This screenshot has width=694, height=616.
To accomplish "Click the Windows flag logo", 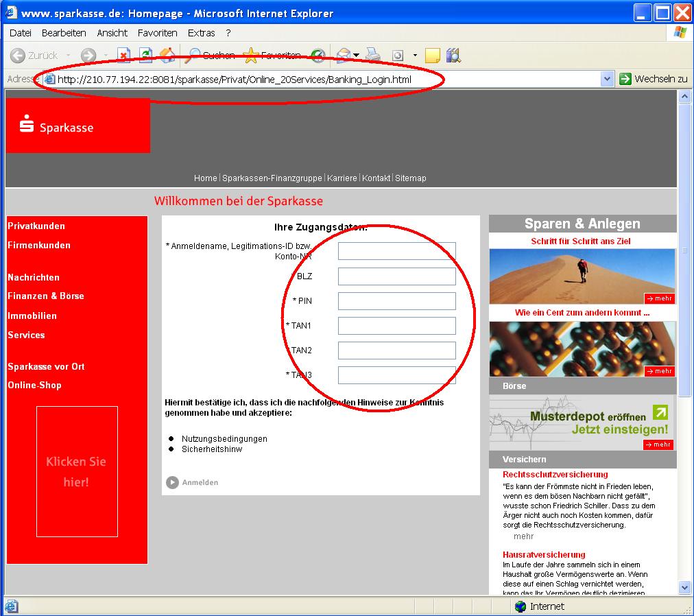I will tap(680, 33).
